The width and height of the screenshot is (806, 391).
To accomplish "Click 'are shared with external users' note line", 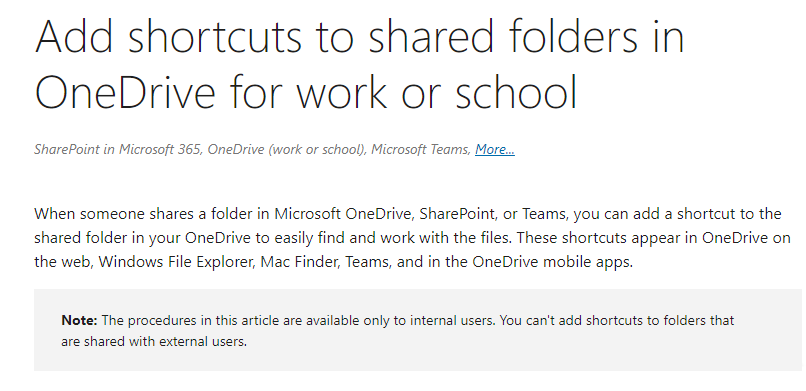I will point(154,341).
